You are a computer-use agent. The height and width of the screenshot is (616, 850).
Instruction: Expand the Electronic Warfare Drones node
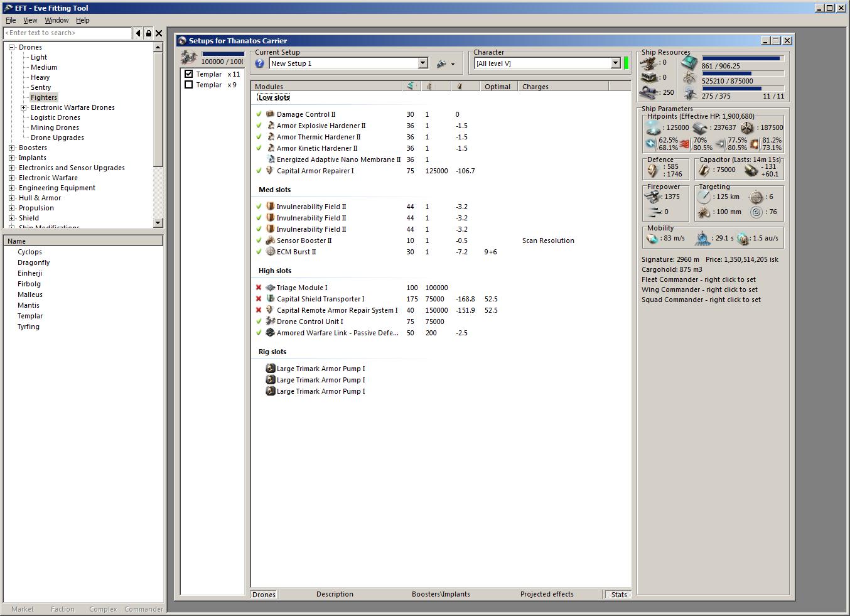[x=24, y=107]
